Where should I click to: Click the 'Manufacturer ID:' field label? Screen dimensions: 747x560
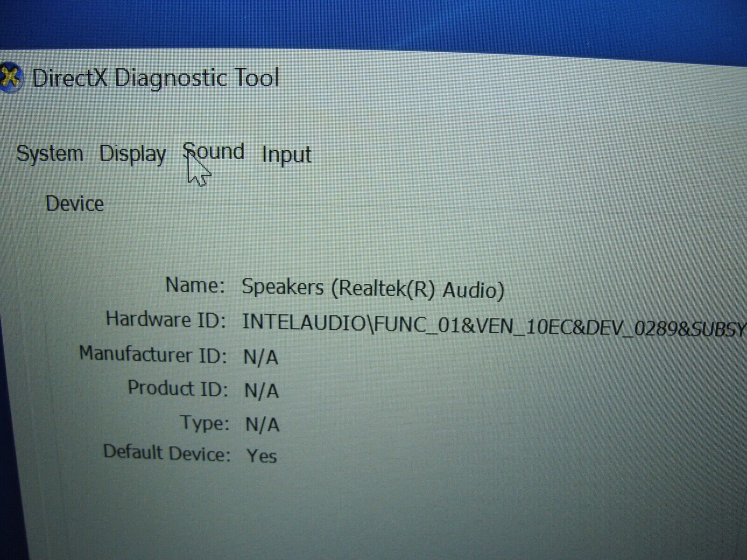[x=153, y=354]
